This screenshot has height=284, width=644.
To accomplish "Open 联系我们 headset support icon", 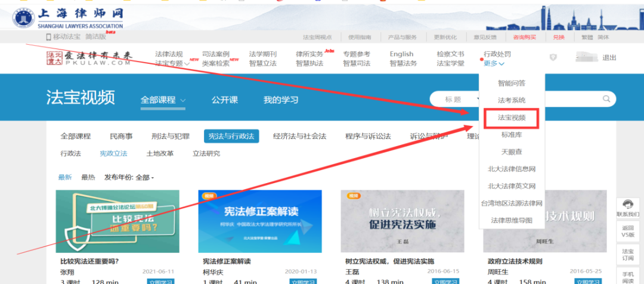I will pos(627,206).
